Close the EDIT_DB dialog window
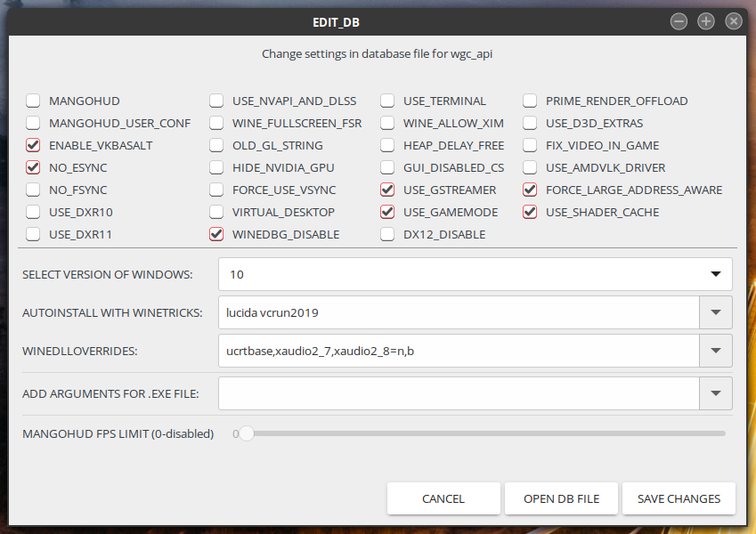This screenshot has height=534, width=756. pyautogui.click(x=733, y=21)
